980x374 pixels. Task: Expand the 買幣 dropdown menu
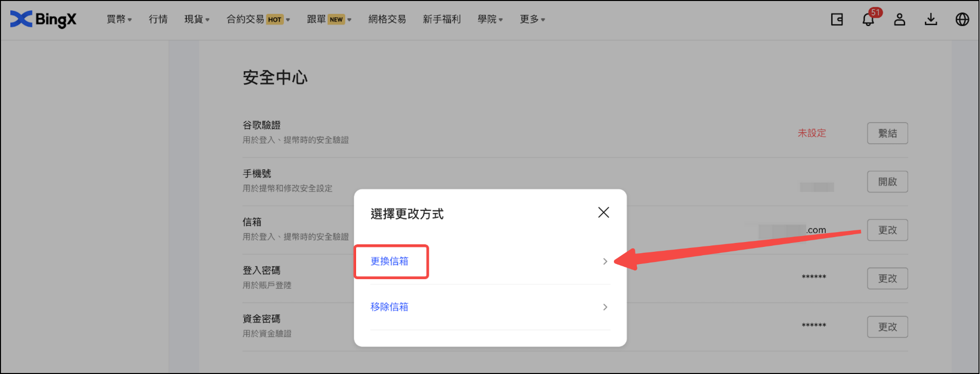(119, 20)
